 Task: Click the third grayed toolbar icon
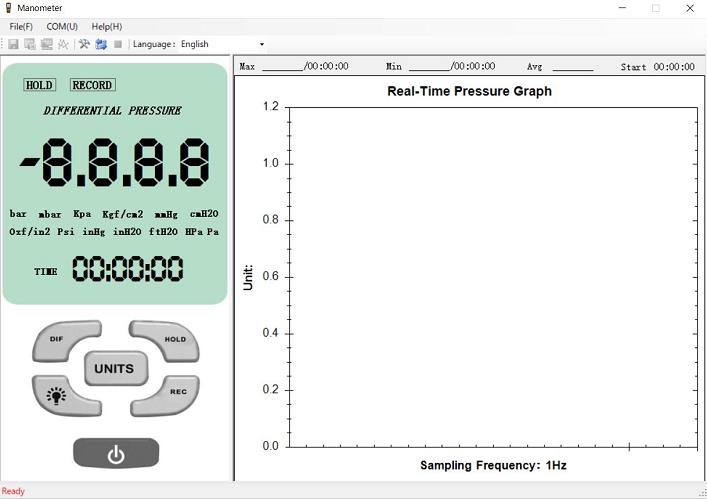(x=47, y=44)
